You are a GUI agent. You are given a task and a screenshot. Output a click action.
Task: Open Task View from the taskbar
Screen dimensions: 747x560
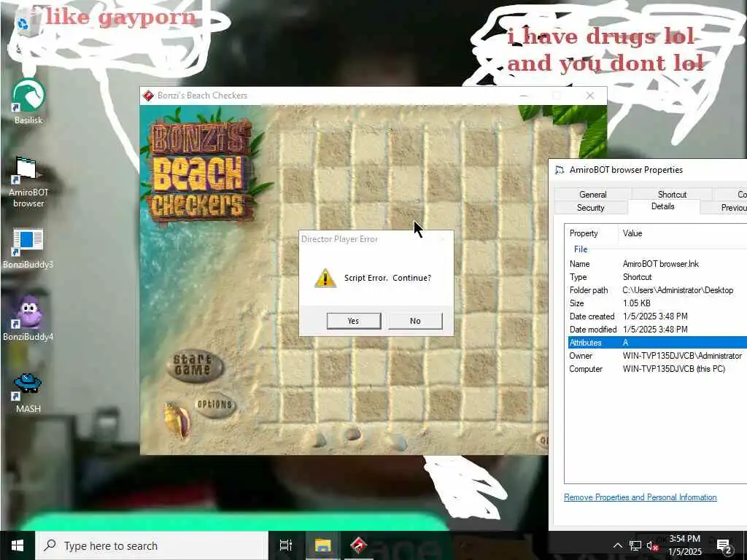(285, 545)
